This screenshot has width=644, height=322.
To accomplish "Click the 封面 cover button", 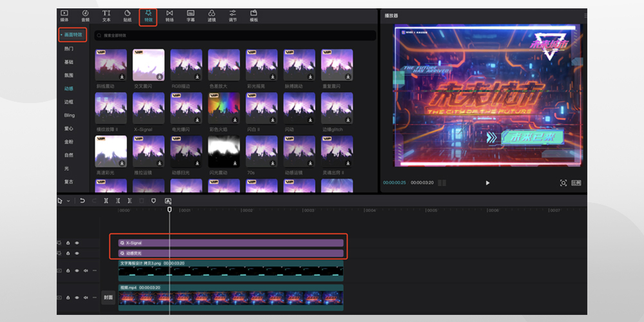I will coord(108,298).
